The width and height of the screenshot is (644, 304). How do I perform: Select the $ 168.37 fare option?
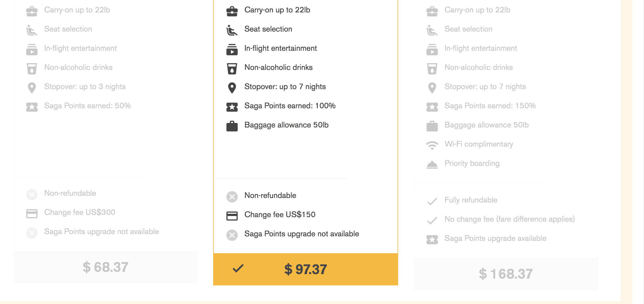point(506,274)
